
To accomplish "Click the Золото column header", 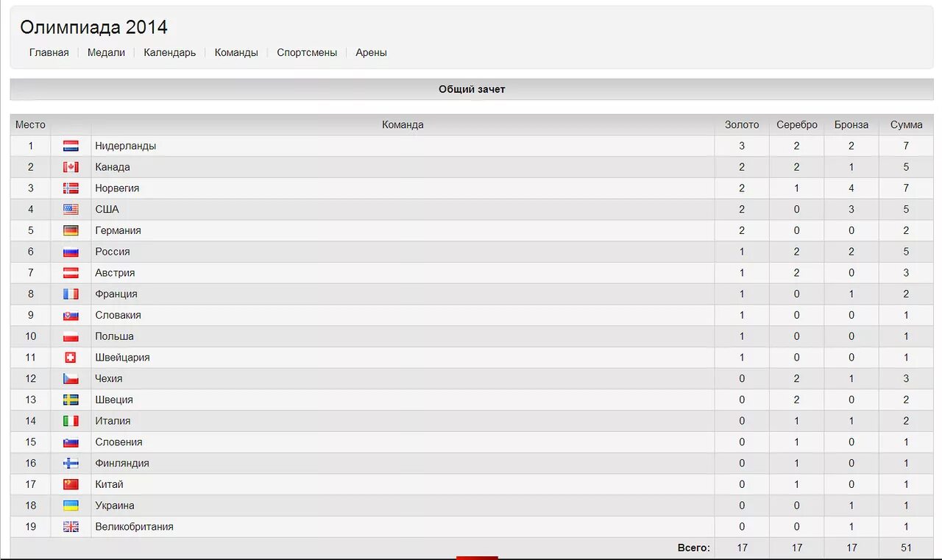I will pyautogui.click(x=742, y=124).
